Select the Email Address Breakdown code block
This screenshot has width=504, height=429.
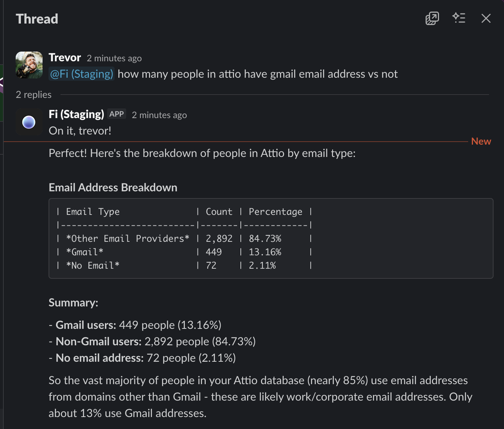point(271,238)
